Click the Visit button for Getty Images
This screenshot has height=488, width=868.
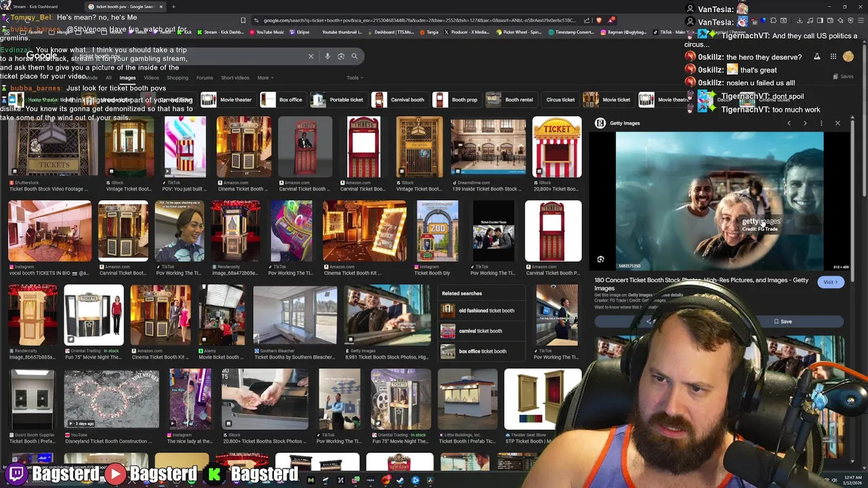pyautogui.click(x=830, y=282)
